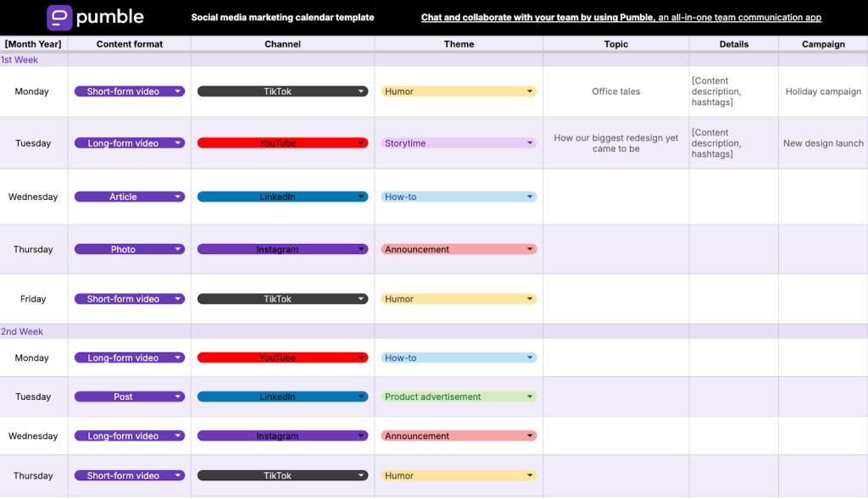Open first week Monday TikTok channel dropdown
This screenshot has width=868, height=499.
tap(282, 91)
